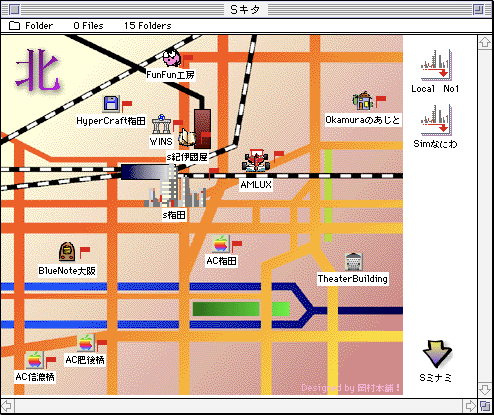
Task: Select the HyperCraft梅田 floppy disk icon
Action: pos(111,103)
